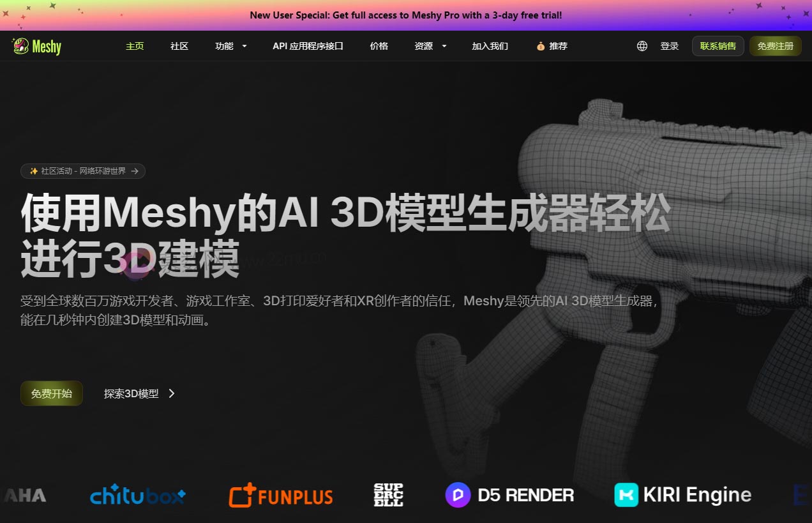
Task: Click the arrow on the 社区活动 badge
Action: click(135, 171)
